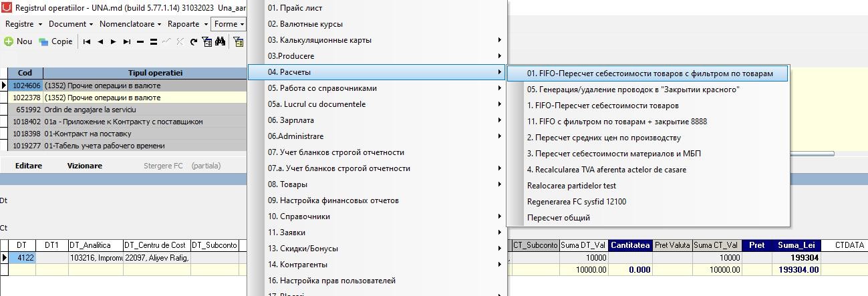
Task: Click the grayed X cancel-edit icon
Action: [180, 41]
